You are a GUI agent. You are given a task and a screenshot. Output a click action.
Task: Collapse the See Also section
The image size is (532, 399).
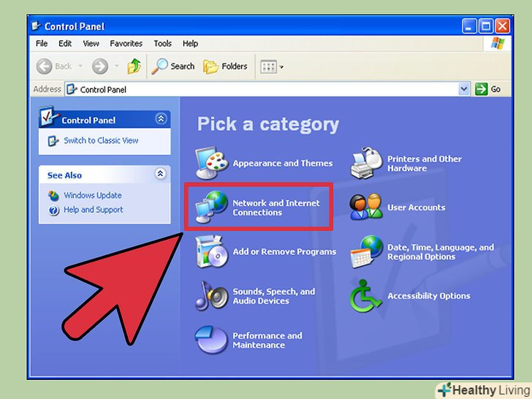click(x=161, y=174)
